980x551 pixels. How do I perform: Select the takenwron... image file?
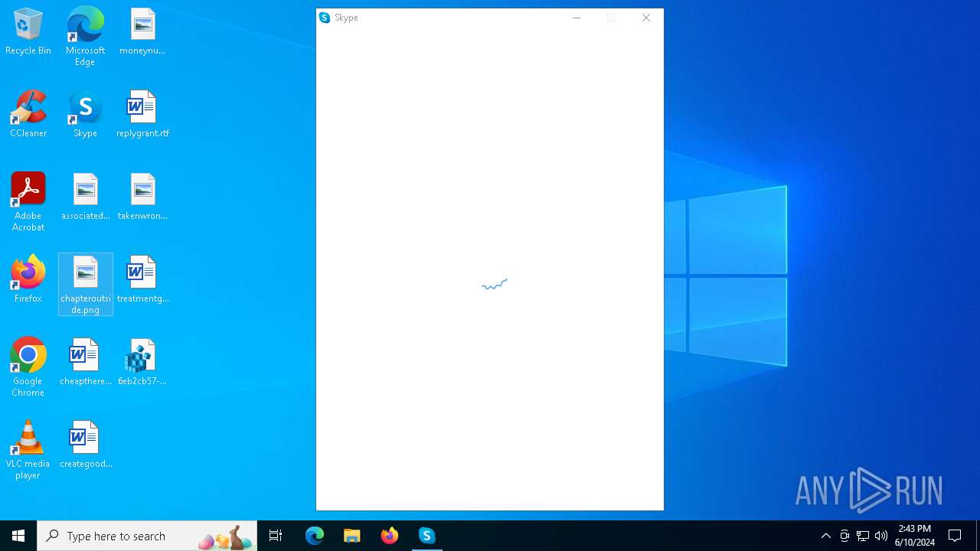click(x=142, y=197)
